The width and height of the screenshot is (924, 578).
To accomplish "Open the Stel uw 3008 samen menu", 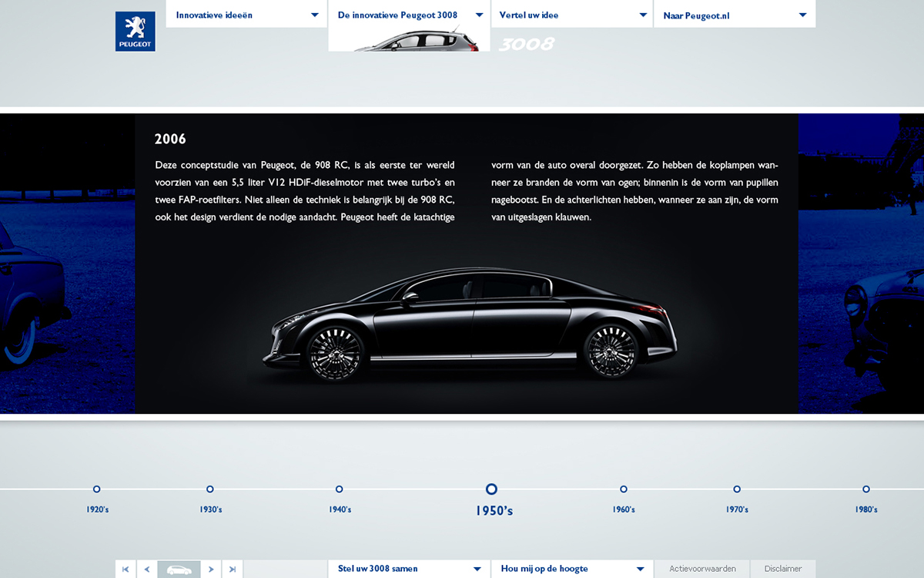I will click(x=410, y=569).
